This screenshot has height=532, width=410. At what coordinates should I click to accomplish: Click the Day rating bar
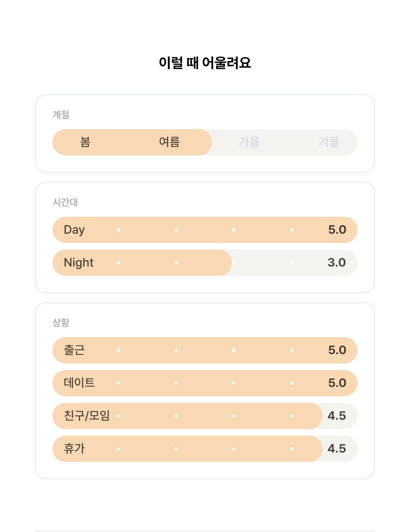click(205, 230)
